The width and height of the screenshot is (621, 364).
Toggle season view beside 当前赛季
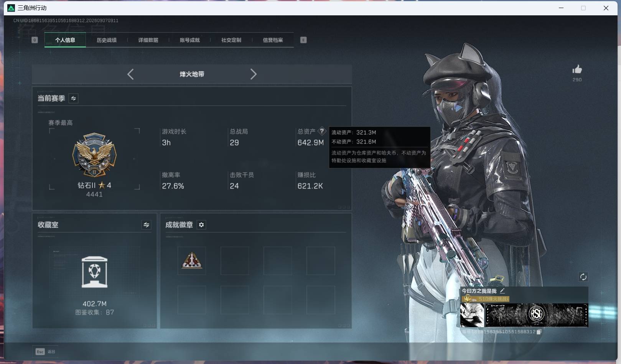click(x=73, y=98)
